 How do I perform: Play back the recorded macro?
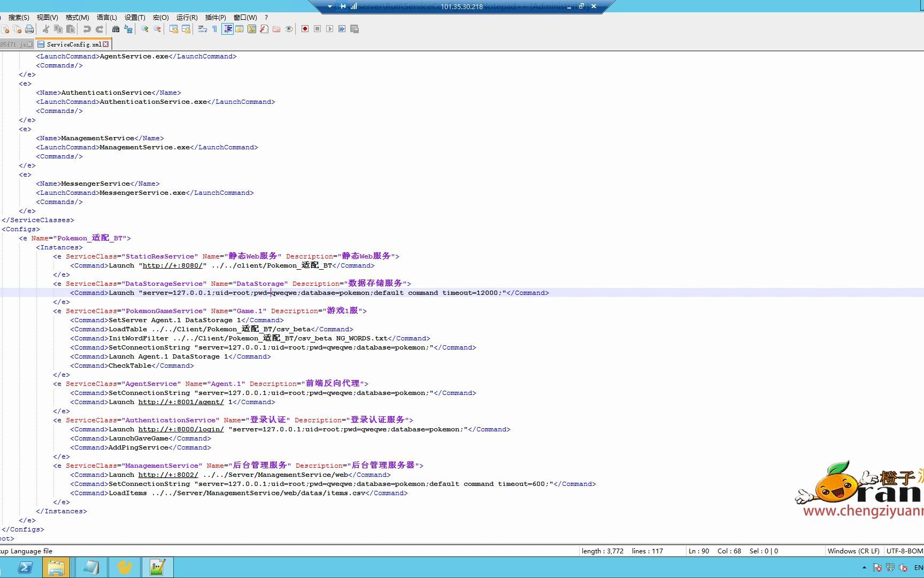pyautogui.click(x=329, y=29)
